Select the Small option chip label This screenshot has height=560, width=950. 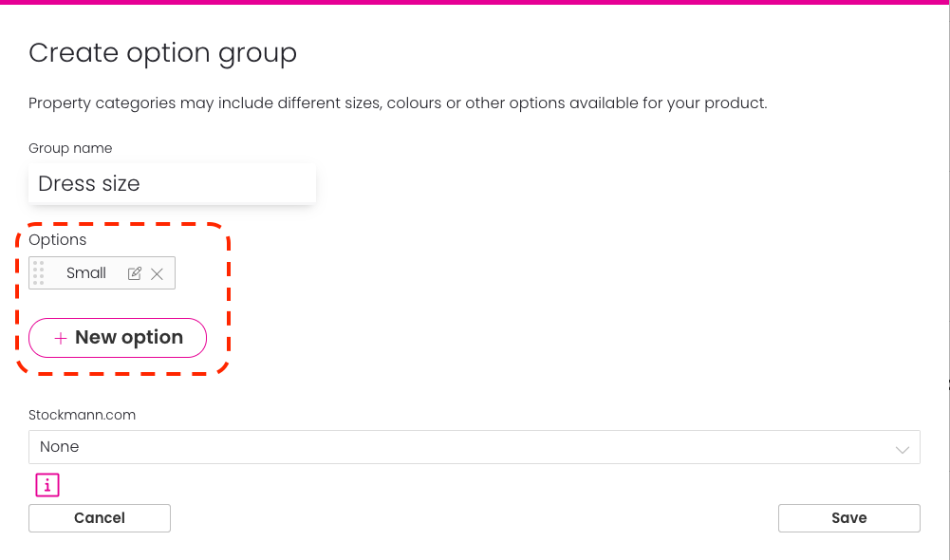tap(86, 272)
